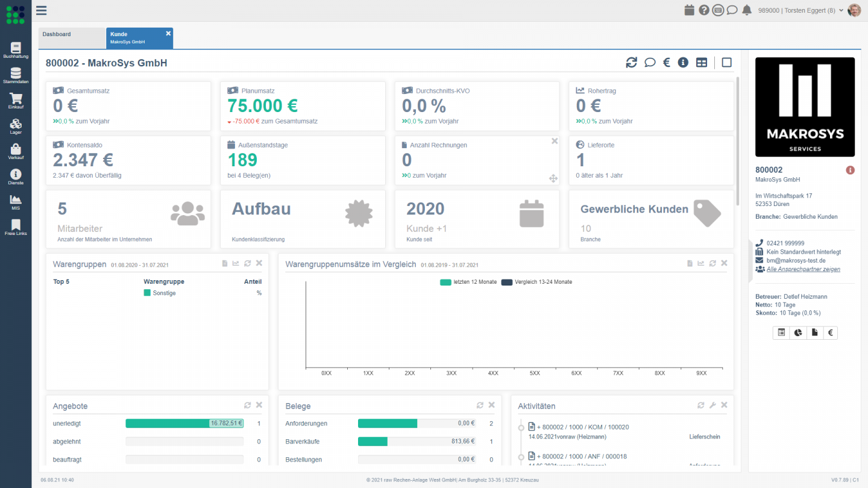Open Buchhaltung in the sidebar
This screenshot has width=868, height=488.
point(16,51)
